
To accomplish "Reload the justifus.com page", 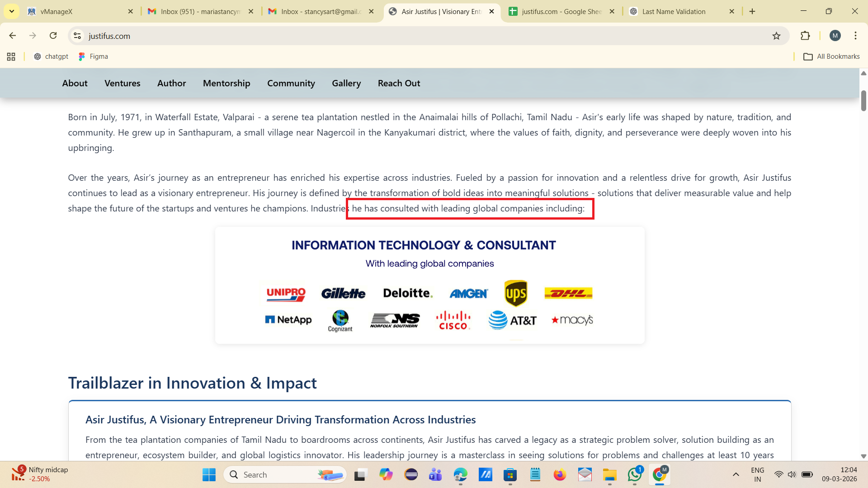I will 53,36.
